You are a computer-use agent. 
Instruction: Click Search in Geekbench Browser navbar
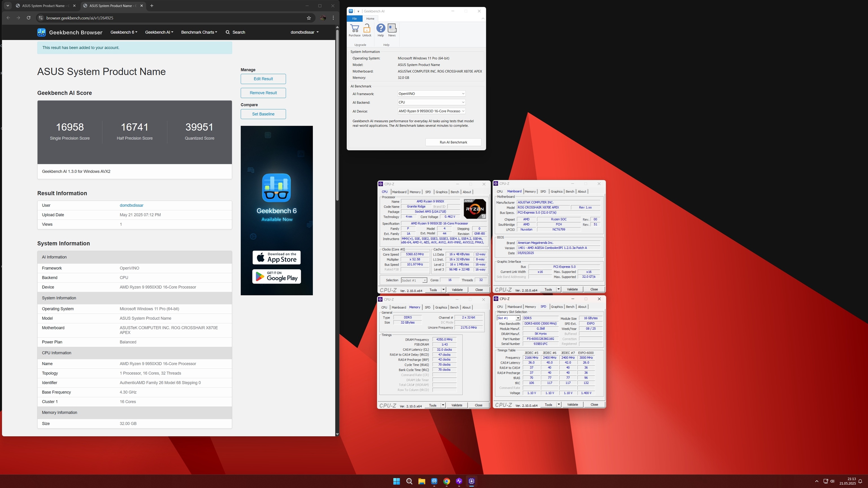pos(235,32)
